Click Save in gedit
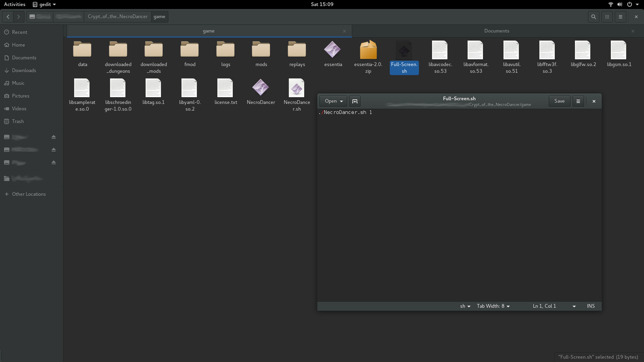This screenshot has height=362, width=644. coord(559,101)
